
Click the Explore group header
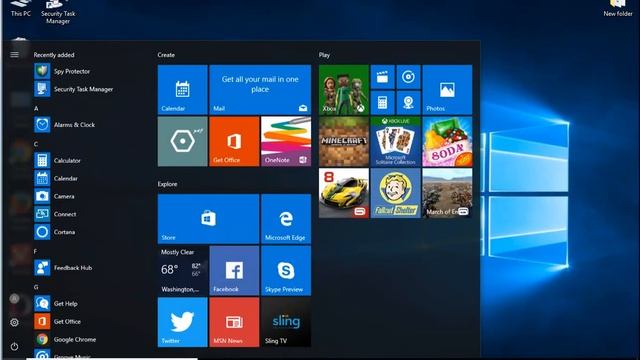(x=167, y=184)
